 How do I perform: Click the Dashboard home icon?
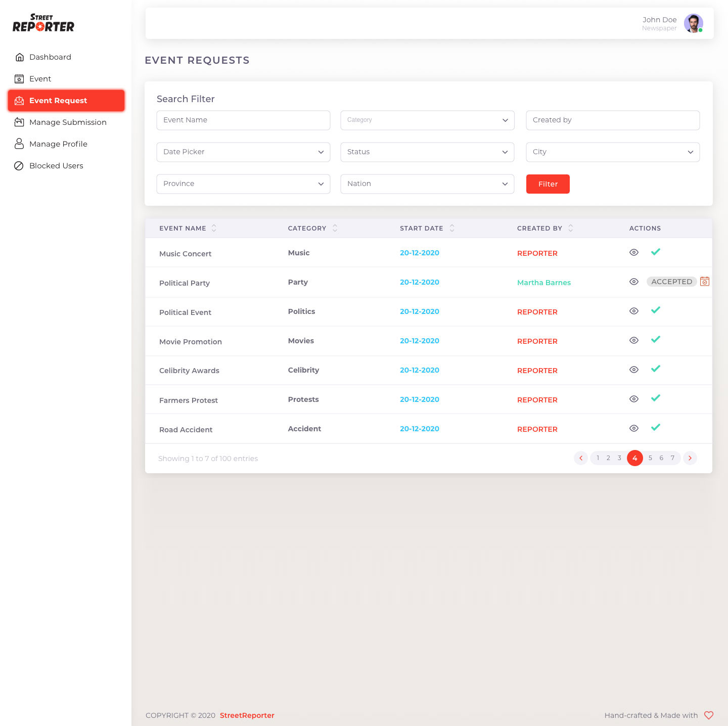pyautogui.click(x=19, y=57)
